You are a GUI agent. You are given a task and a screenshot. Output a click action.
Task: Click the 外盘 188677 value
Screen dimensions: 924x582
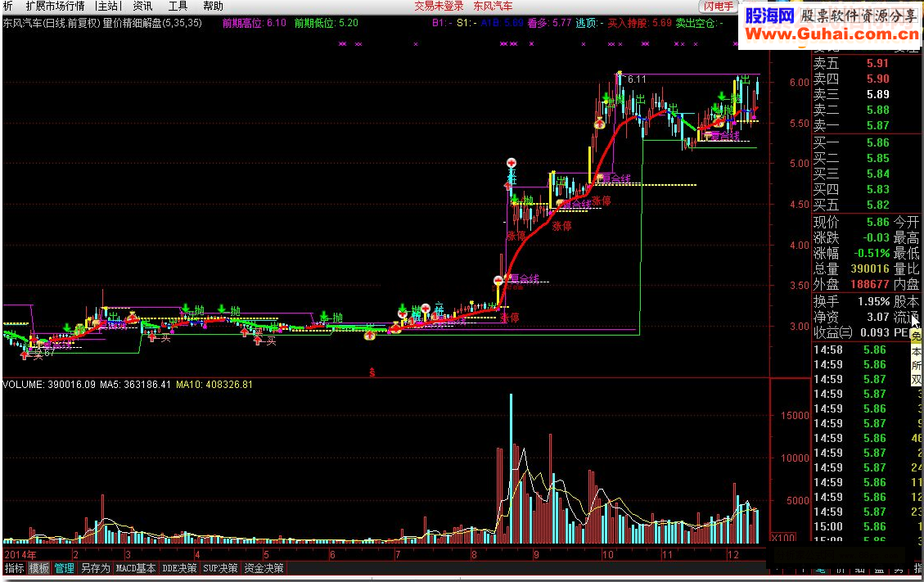coord(851,284)
